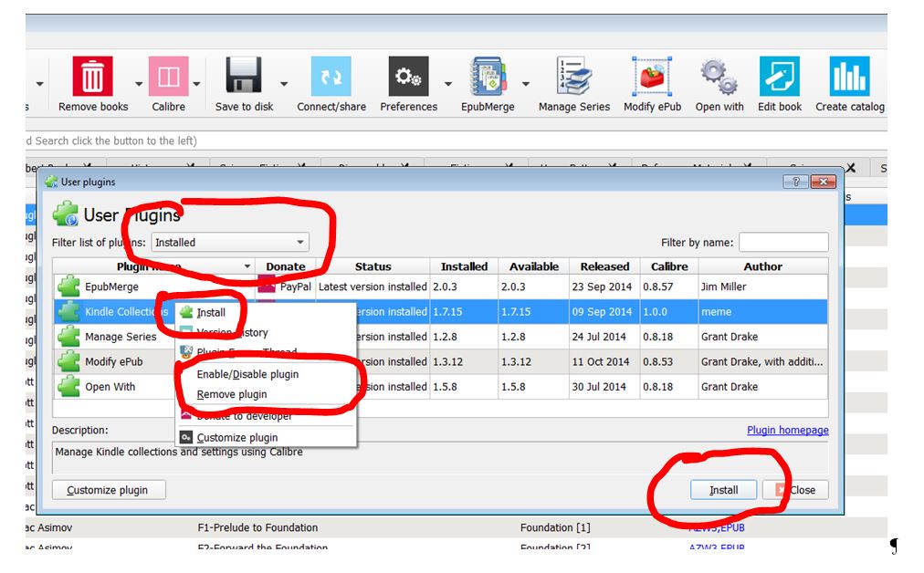This screenshot has height=573, width=924.
Task: Sort by the Available column header
Action: [534, 266]
